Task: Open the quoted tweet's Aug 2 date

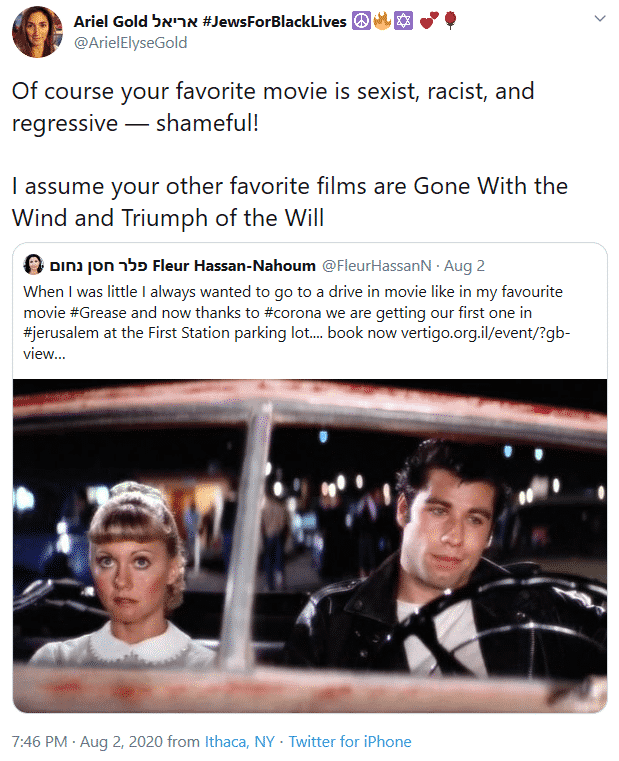Action: [x=464, y=265]
